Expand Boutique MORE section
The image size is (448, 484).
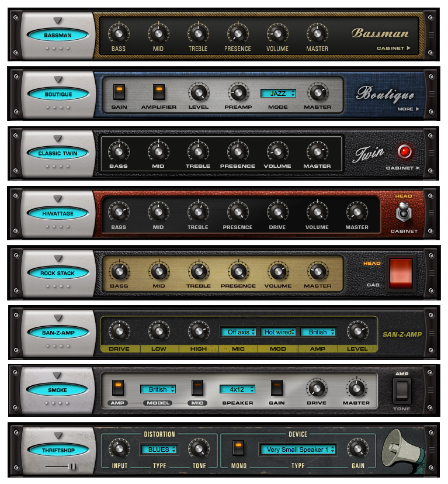(408, 109)
